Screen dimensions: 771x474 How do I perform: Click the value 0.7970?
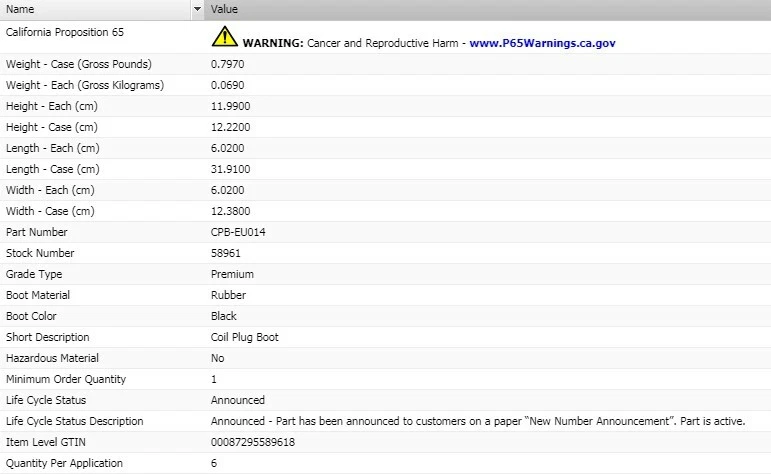click(x=227, y=64)
